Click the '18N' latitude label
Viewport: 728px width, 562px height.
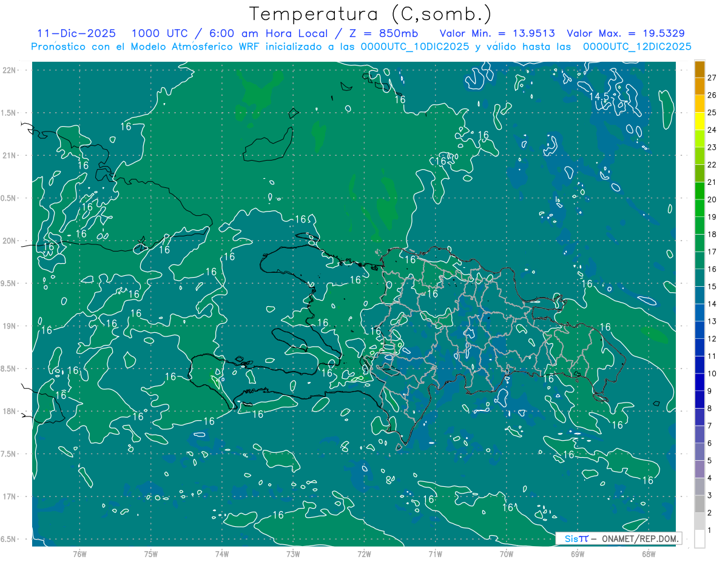[x=10, y=411]
